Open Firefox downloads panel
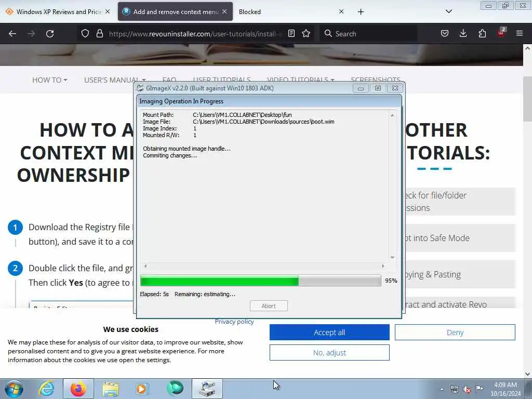The width and height of the screenshot is (532, 399). click(463, 33)
